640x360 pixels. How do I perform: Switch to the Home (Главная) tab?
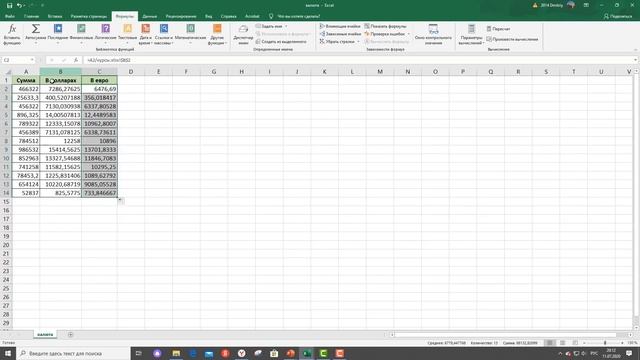31,16
